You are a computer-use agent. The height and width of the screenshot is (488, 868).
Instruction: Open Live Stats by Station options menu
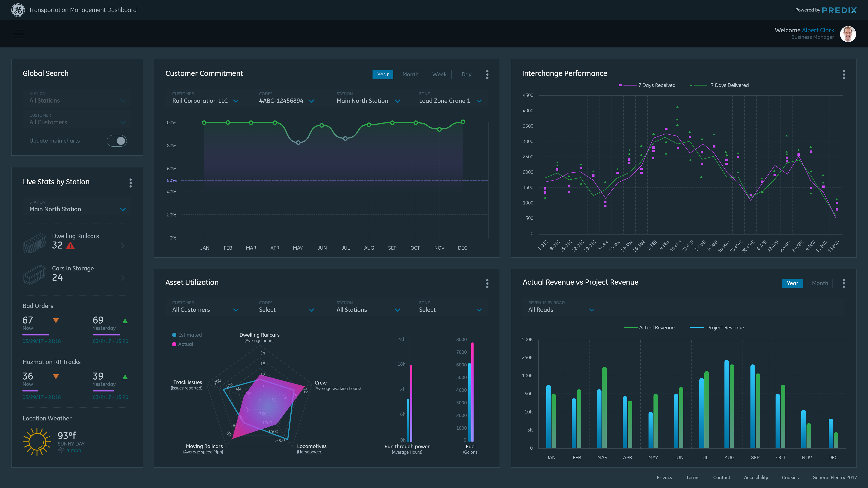coord(131,183)
